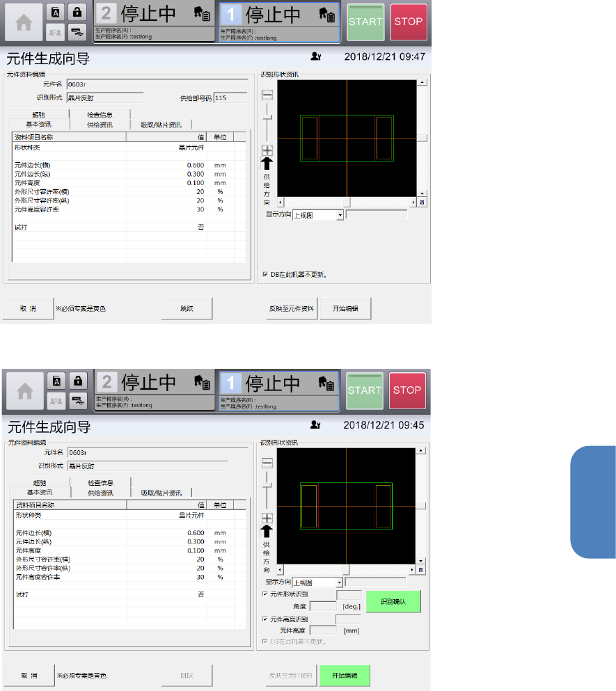The image size is (616, 691).
Task: Click the two-people icon on the 09:47 screen
Action: click(56, 32)
